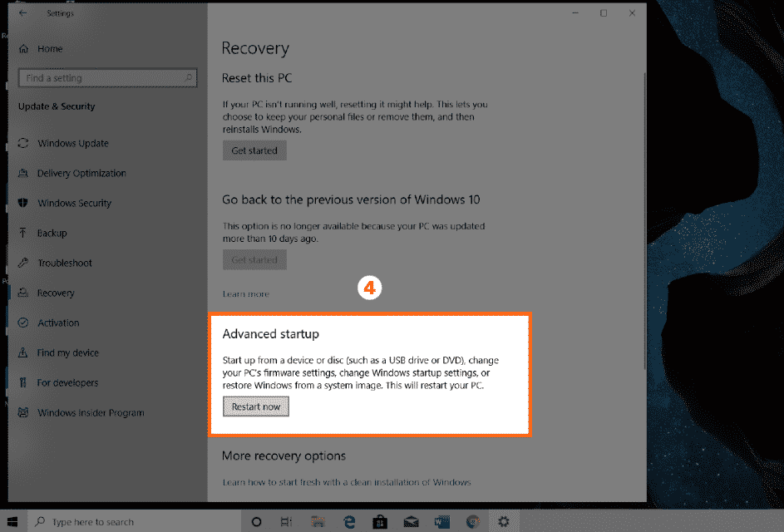784x532 pixels.
Task: Open the For developers page
Action: 67,383
